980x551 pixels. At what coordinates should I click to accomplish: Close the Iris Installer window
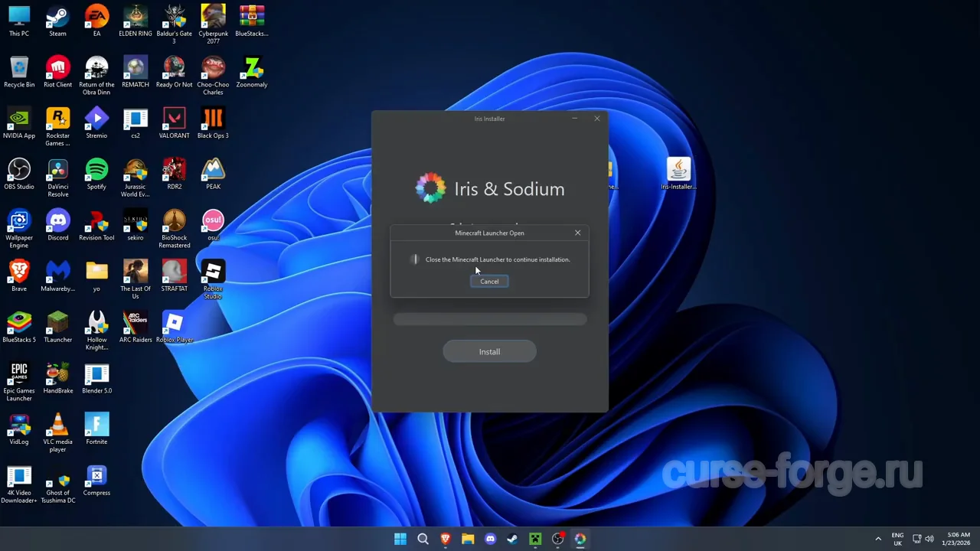click(597, 119)
